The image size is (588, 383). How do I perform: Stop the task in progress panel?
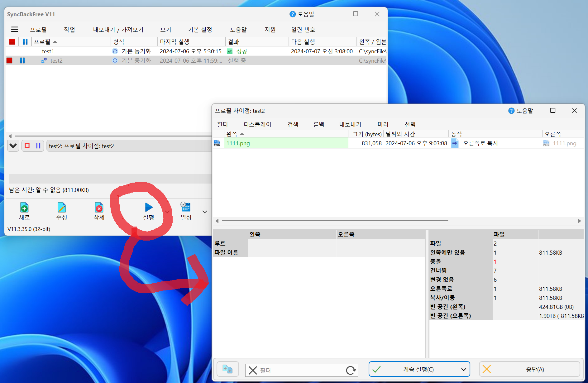point(27,146)
